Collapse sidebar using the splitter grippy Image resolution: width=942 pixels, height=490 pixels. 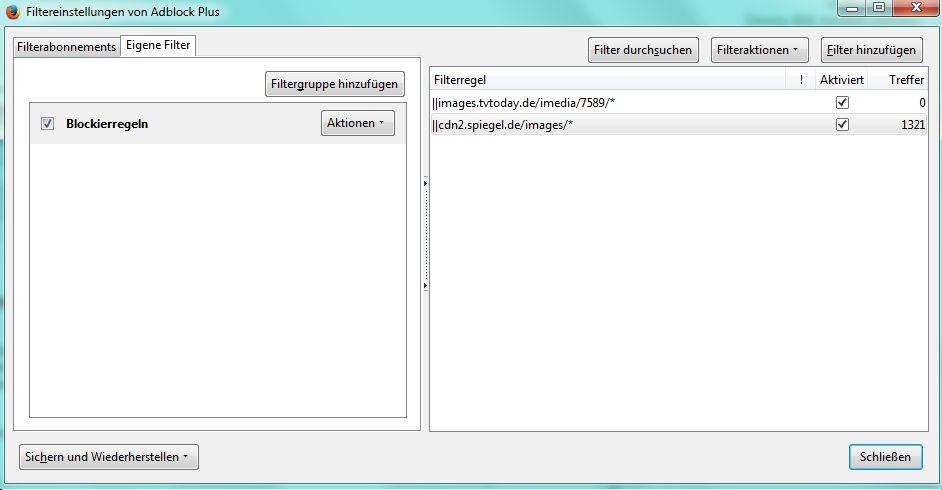point(425,234)
